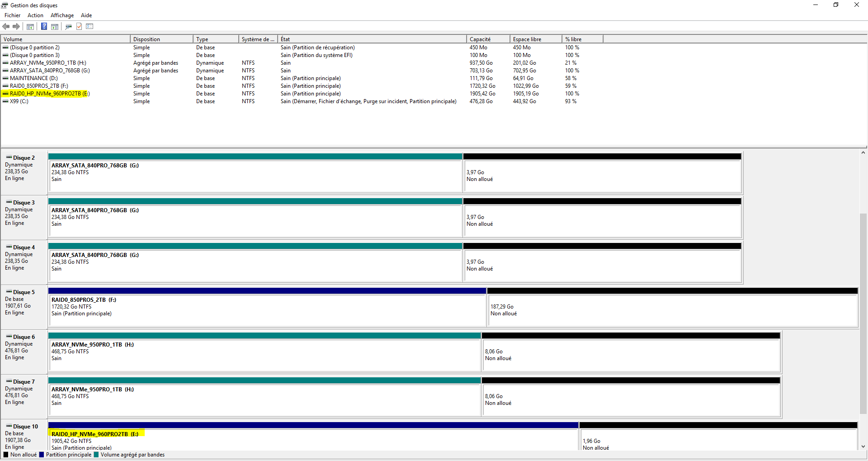Image resolution: width=868 pixels, height=461 pixels.
Task: Click the (Disque 0 partition 3) volume row icon
Action: [5, 55]
